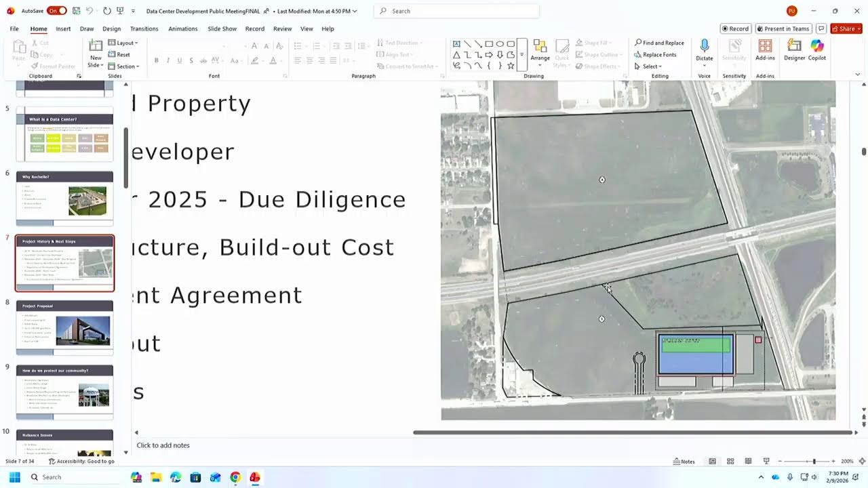
Task: Fit slide to current window
Action: pyautogui.click(x=862, y=461)
